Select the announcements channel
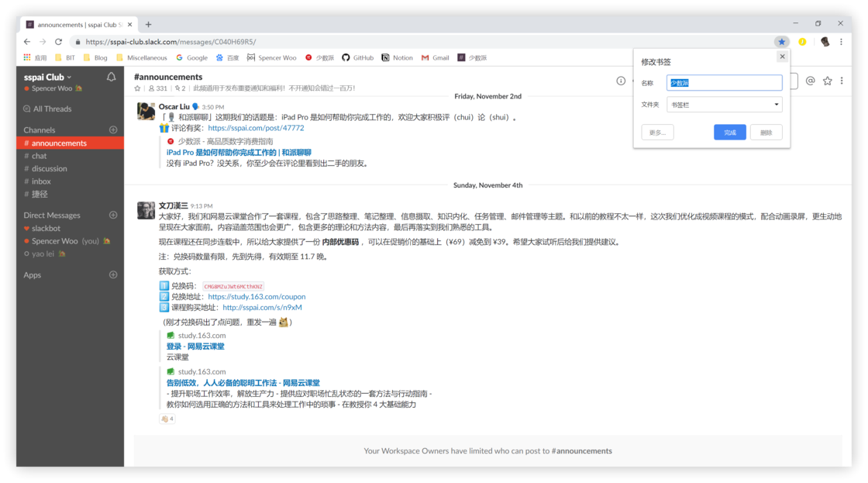 pos(71,143)
